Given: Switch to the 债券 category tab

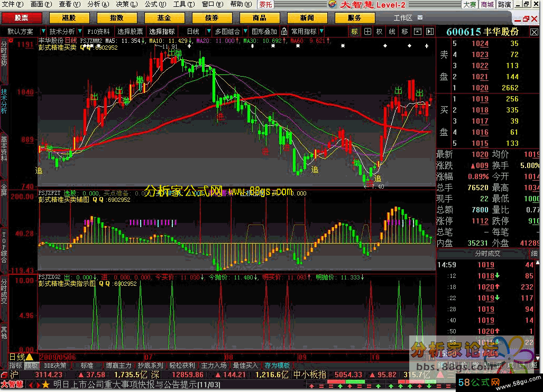Looking at the screenshot, I should (x=212, y=17).
